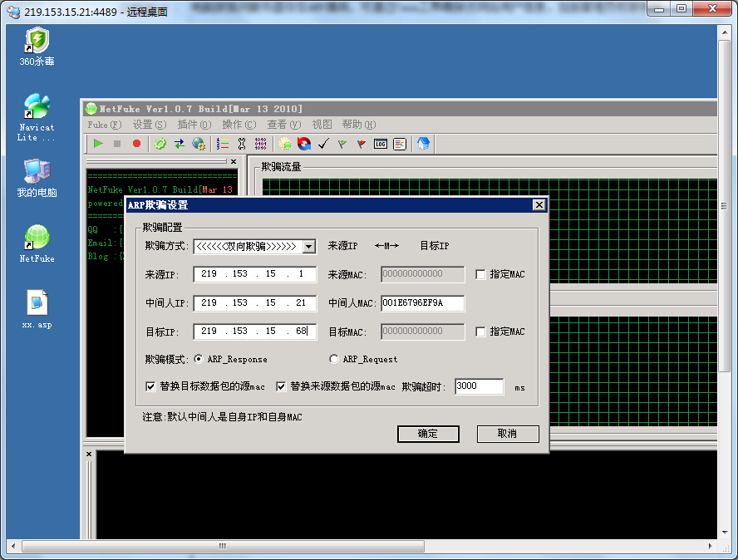The height and width of the screenshot is (560, 738).
Task: Click the green Start play icon
Action: [x=98, y=144]
